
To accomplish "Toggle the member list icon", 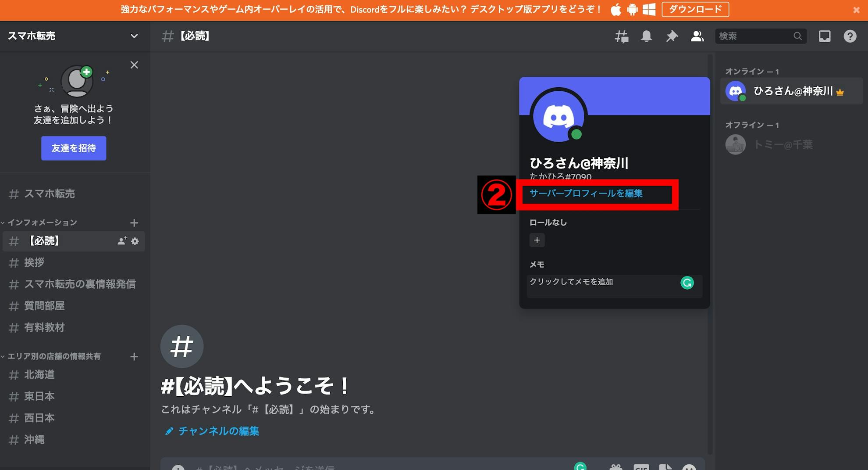I will (x=697, y=36).
